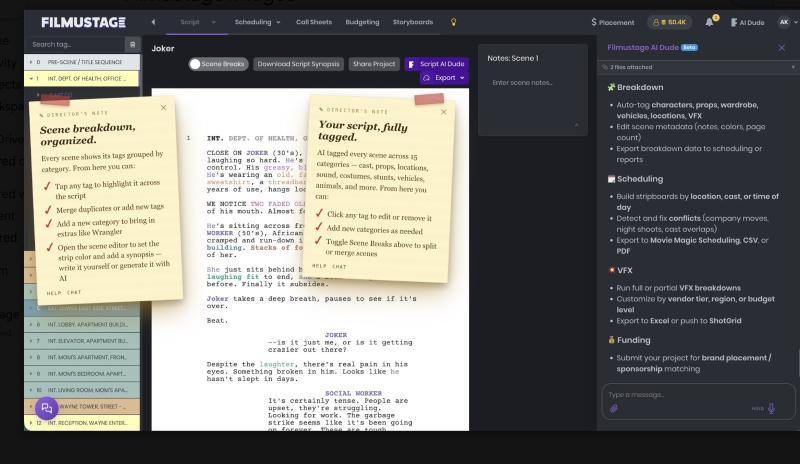The height and width of the screenshot is (464, 800).
Task: Click the Share Project button
Action: [373, 64]
